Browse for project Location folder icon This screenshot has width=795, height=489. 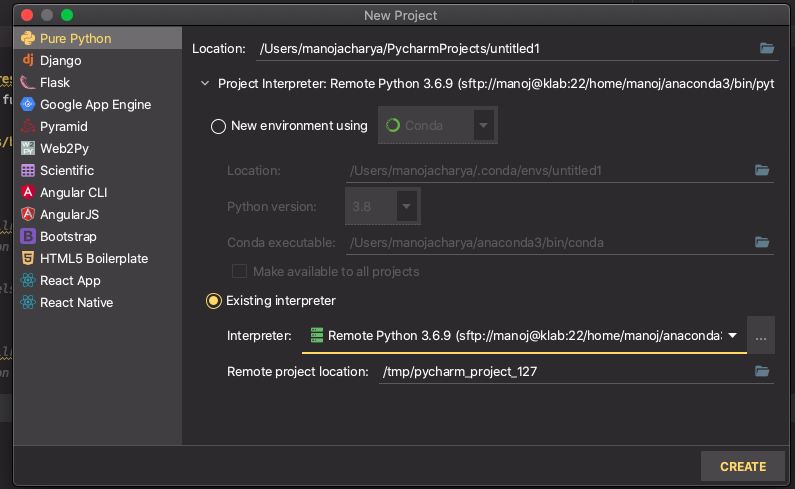tap(767, 48)
